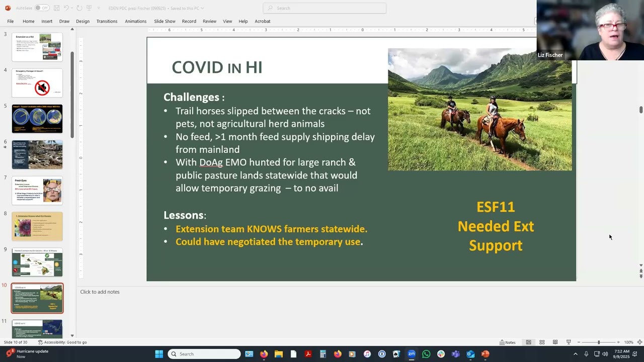This screenshot has width=644, height=362.
Task: Open the Help tab
Action: click(x=243, y=21)
